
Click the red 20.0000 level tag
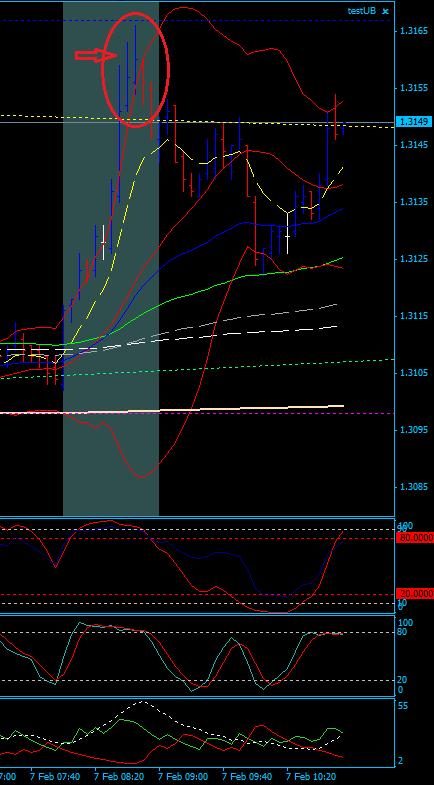(x=414, y=593)
